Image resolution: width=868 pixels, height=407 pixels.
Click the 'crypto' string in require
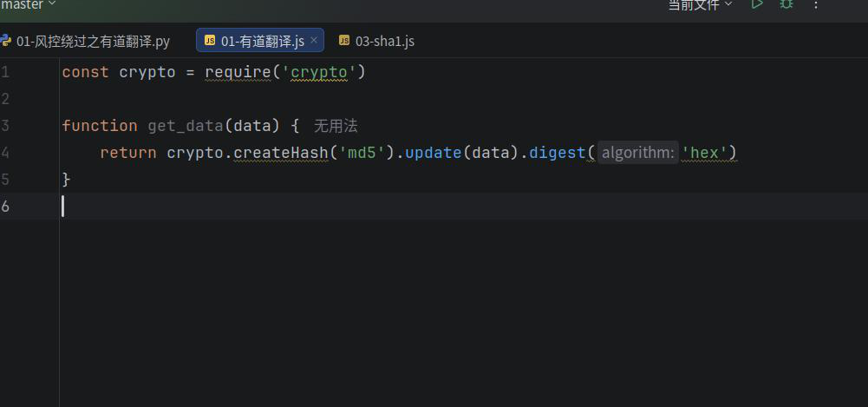319,73
